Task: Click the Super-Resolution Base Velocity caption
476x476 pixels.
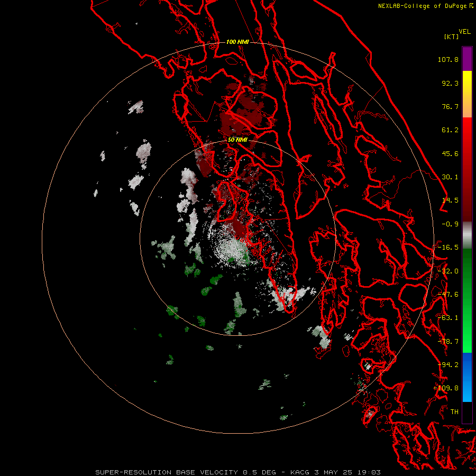Action: (x=237, y=472)
